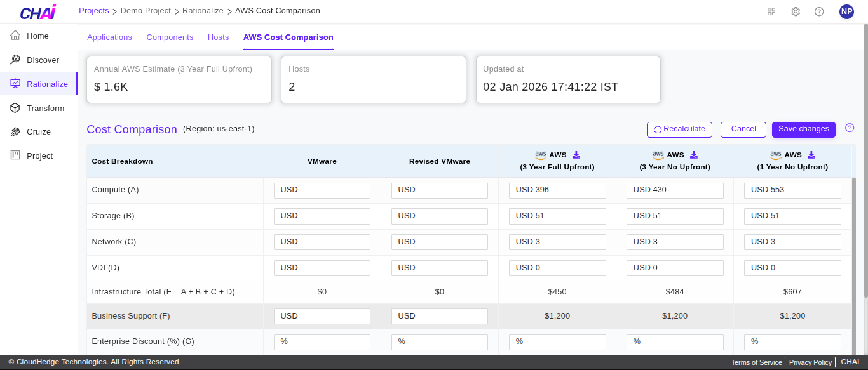The height and width of the screenshot is (370, 868).
Task: Cancel the cost comparison edits
Action: (x=743, y=129)
